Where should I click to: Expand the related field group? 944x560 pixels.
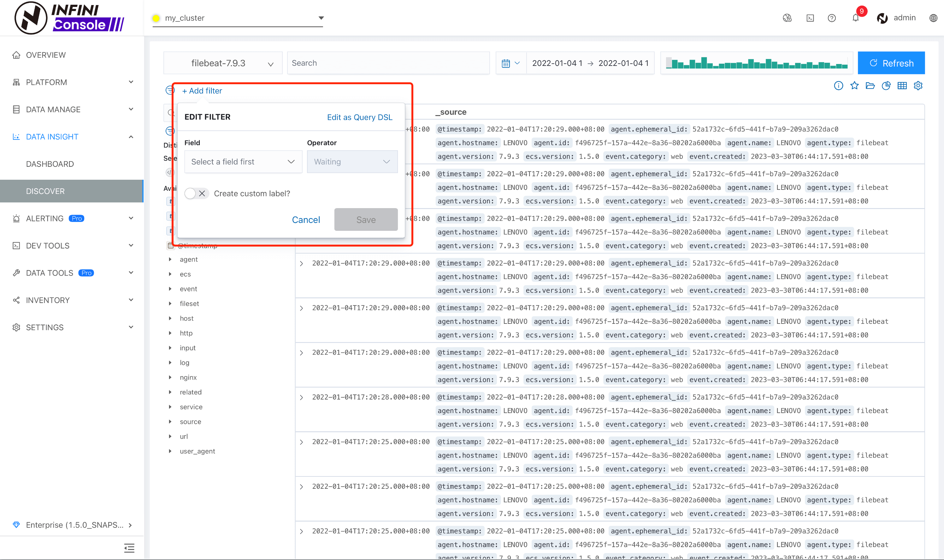(x=170, y=392)
